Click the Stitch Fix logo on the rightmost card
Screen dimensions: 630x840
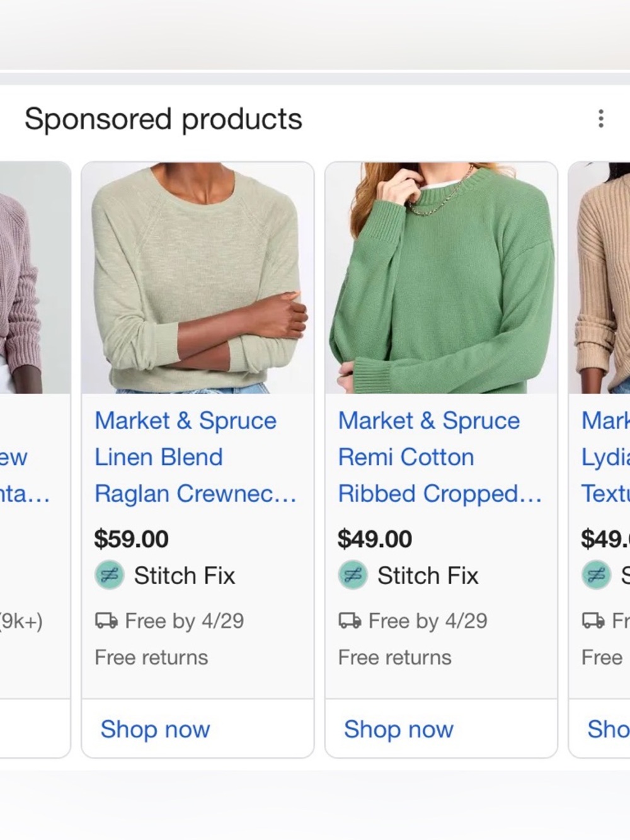click(x=596, y=575)
